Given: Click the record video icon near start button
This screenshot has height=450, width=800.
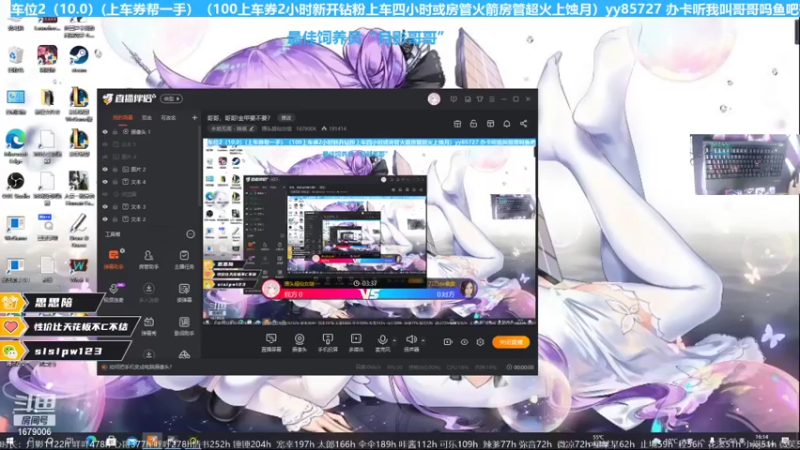Looking at the screenshot, I should (447, 342).
